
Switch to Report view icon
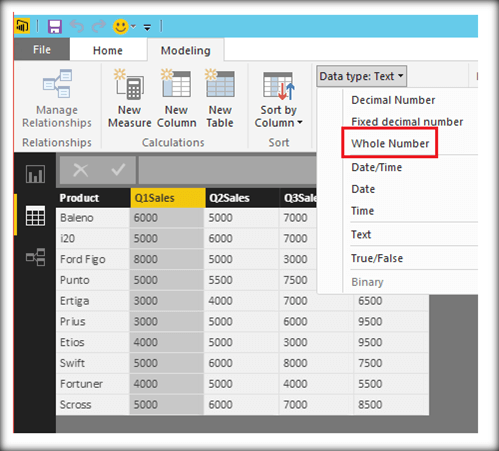tap(35, 174)
